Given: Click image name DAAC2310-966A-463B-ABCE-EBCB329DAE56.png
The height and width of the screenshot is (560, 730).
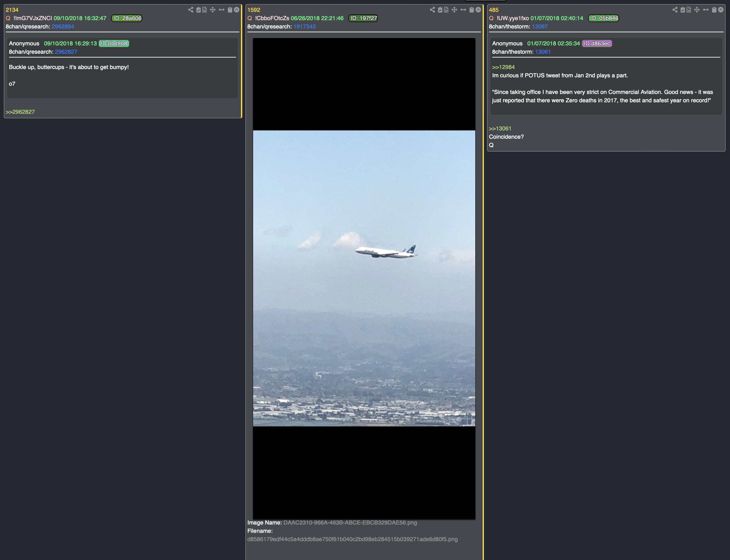Looking at the screenshot, I should point(350,523).
